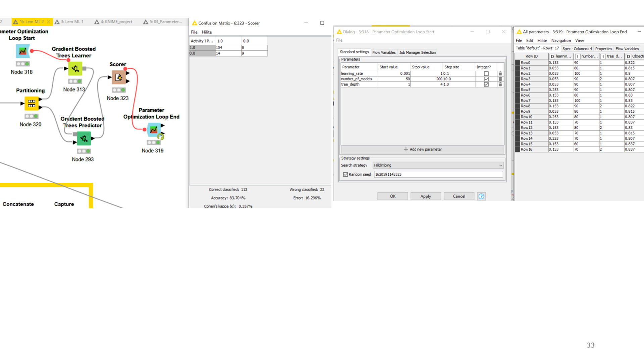Select the Gradient Boosted Trees Learner node
The width and height of the screenshot is (644, 362).
point(75,69)
